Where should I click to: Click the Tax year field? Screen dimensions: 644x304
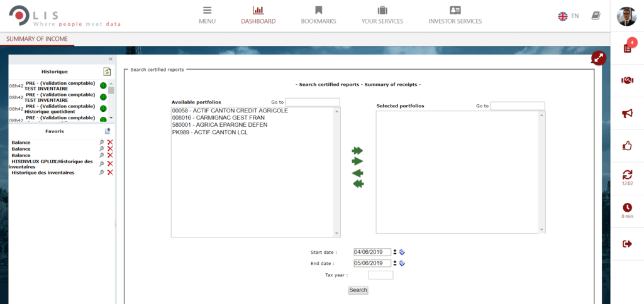[380, 275]
